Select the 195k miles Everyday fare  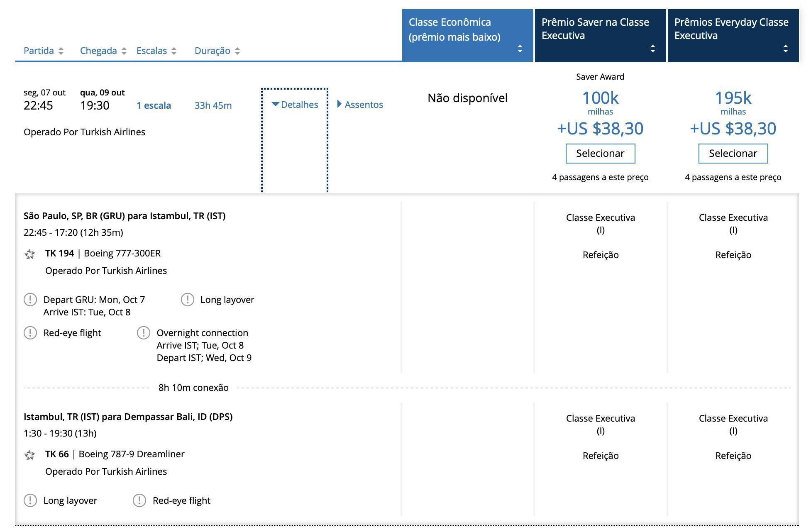733,154
